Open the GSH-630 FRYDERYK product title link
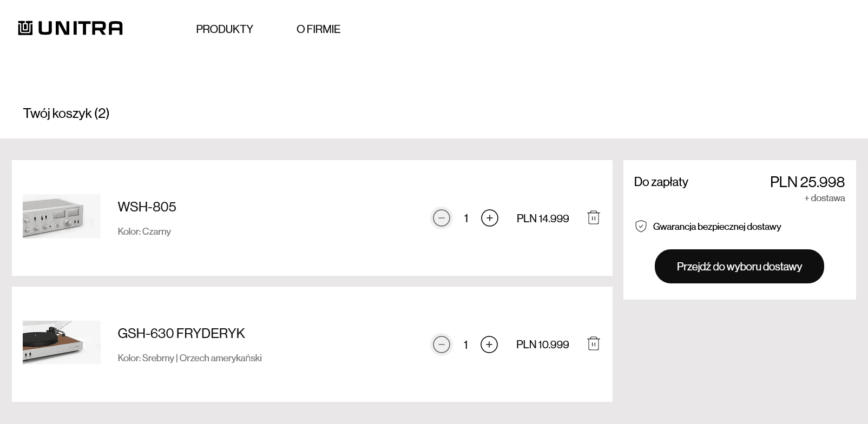The width and height of the screenshot is (868, 424). point(181,333)
